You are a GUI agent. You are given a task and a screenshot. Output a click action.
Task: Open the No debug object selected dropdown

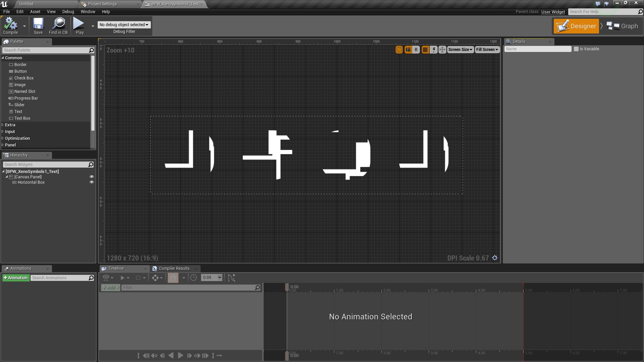(124, 24)
